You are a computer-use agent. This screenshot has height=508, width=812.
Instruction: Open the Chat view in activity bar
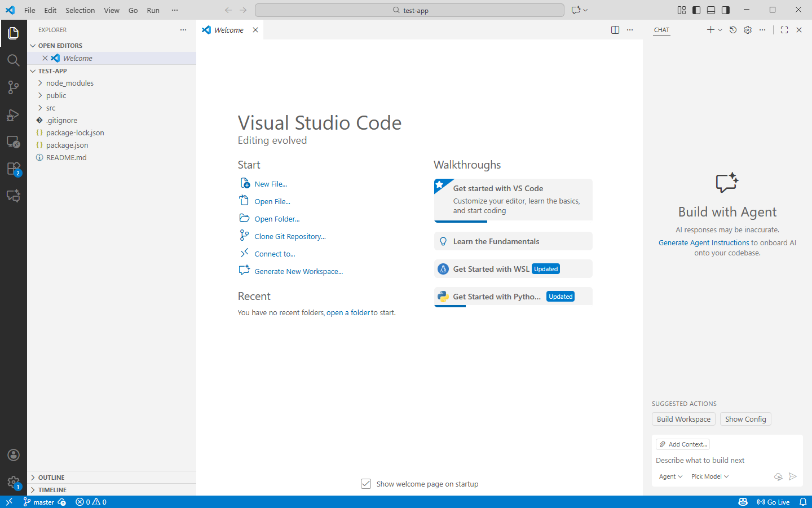click(14, 196)
